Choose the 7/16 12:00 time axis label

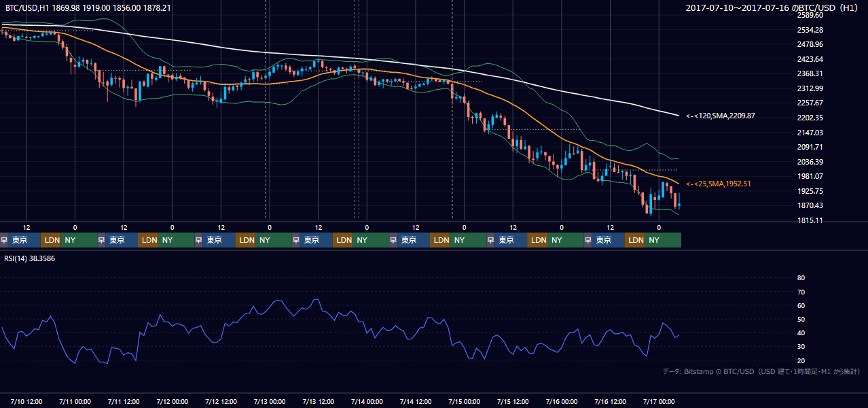(611, 401)
